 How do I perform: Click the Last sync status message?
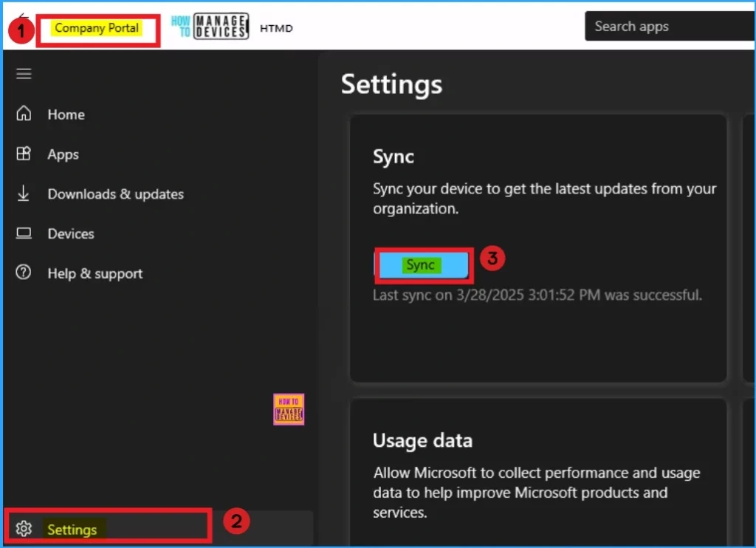click(537, 295)
